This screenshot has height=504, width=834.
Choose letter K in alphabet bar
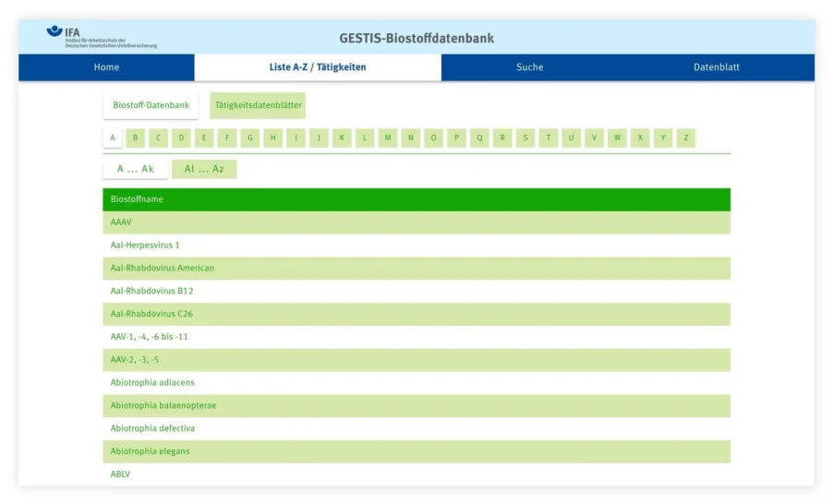(342, 138)
